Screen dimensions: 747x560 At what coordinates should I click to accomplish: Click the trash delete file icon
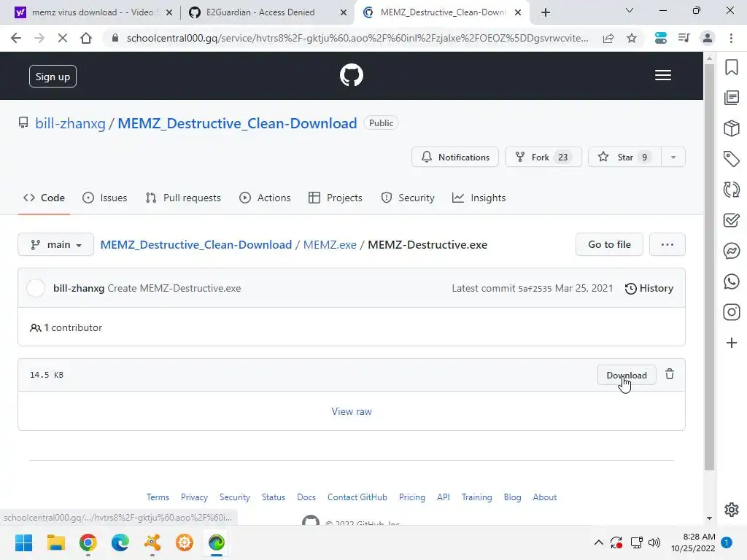click(x=670, y=374)
